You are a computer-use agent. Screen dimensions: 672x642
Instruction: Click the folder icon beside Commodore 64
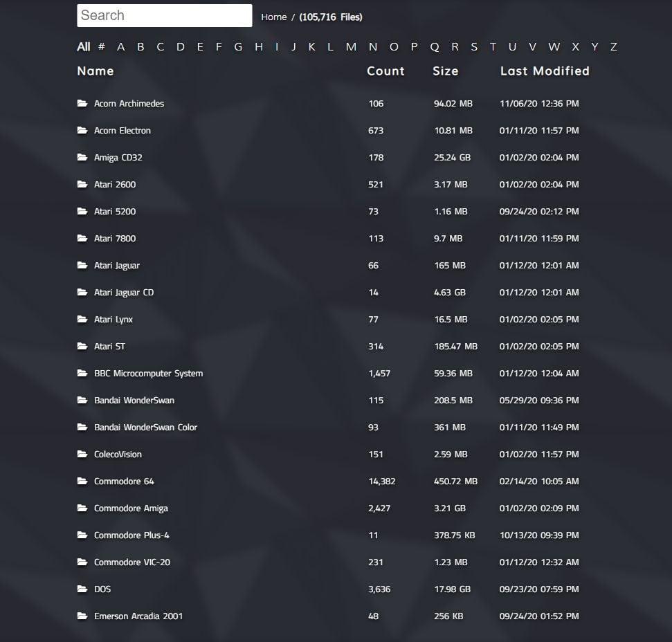pyautogui.click(x=82, y=481)
